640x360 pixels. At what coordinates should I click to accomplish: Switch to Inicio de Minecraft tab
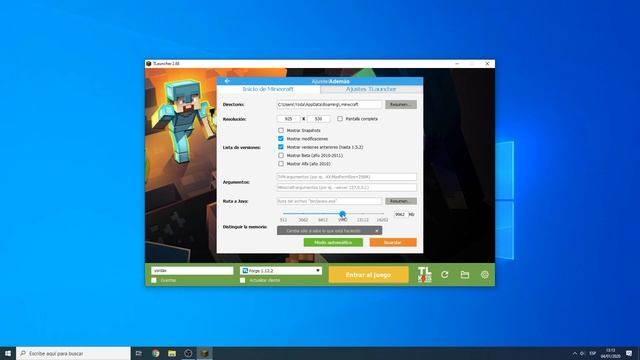point(268,89)
